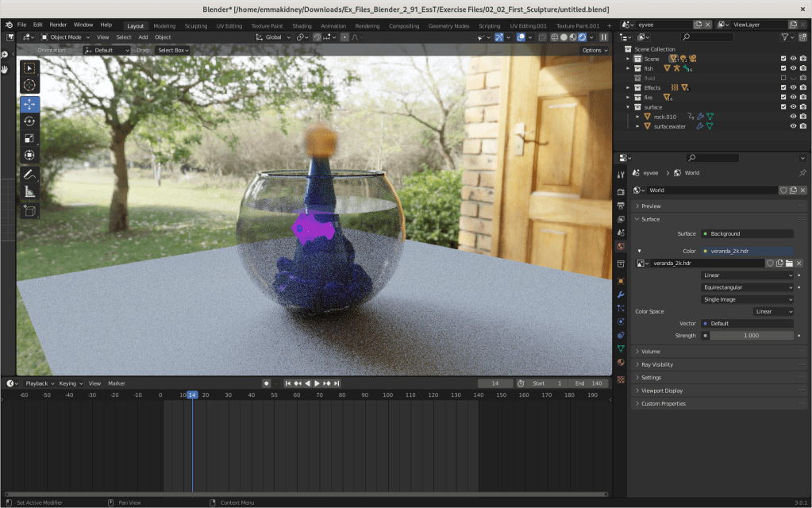Open the Render Properties tab

pyautogui.click(x=622, y=193)
